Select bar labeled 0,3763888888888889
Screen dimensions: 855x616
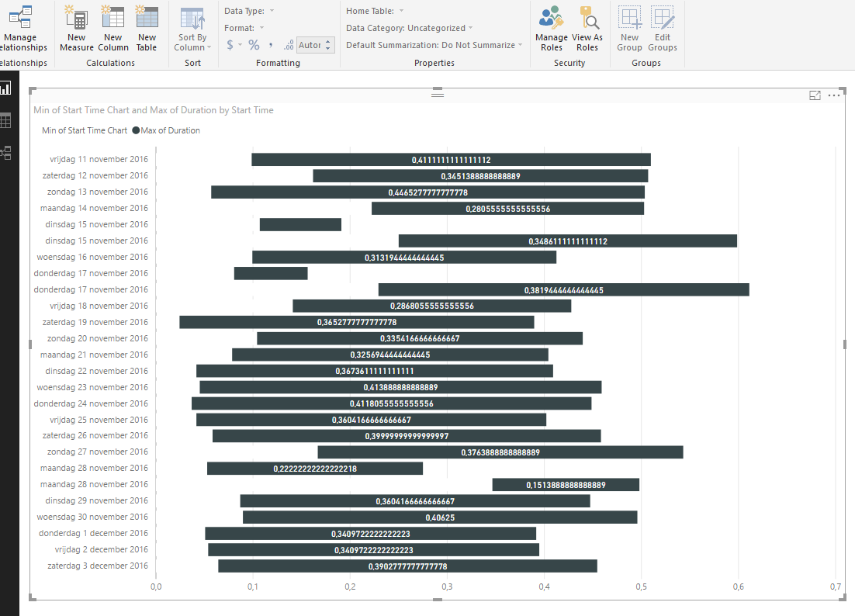(500, 452)
